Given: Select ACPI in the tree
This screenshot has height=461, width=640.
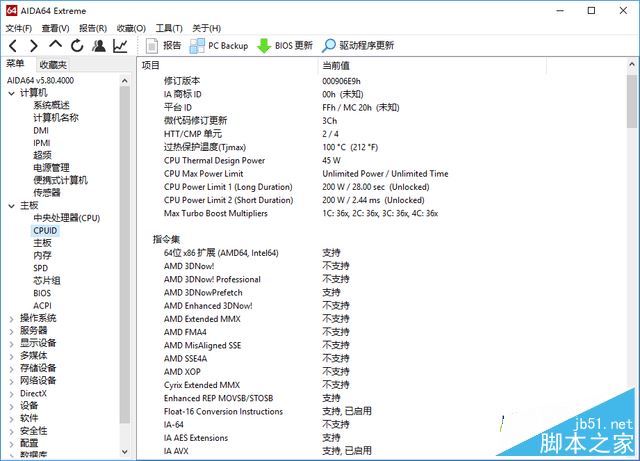Looking at the screenshot, I should coord(42,306).
